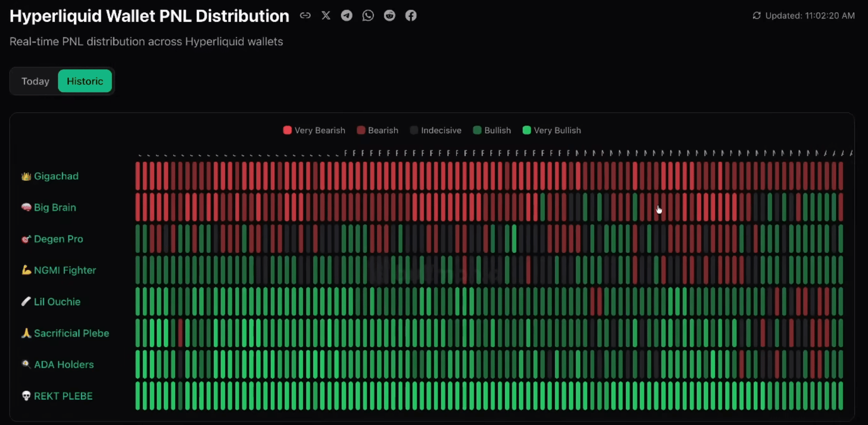Click the Lil Ouchie bandage icon
Viewport: 868px width, 425px height.
[26, 302]
